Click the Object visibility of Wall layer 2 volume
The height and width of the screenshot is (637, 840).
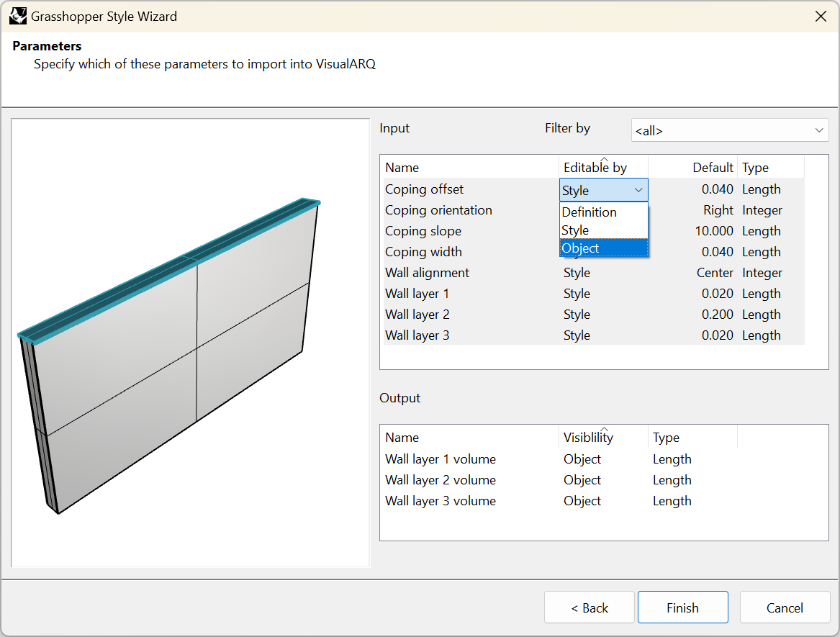[x=582, y=480]
